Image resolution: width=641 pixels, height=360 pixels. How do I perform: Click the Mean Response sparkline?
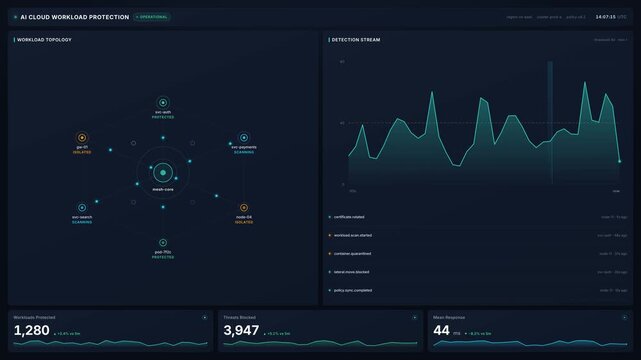(530, 343)
